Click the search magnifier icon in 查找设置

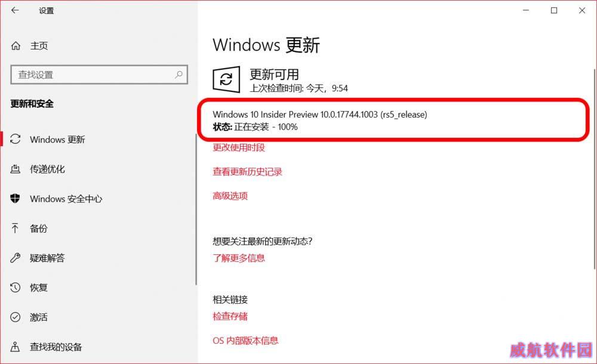coord(179,75)
